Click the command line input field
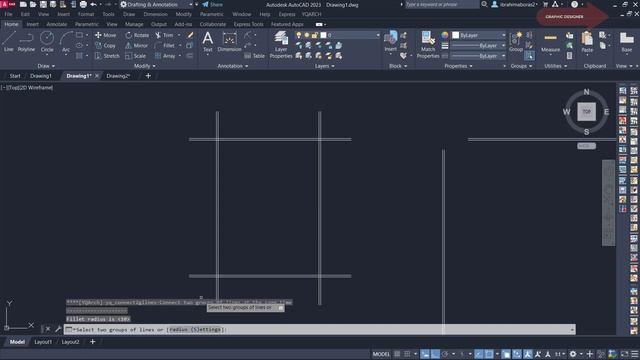This screenshot has width=640, height=360. (x=320, y=329)
